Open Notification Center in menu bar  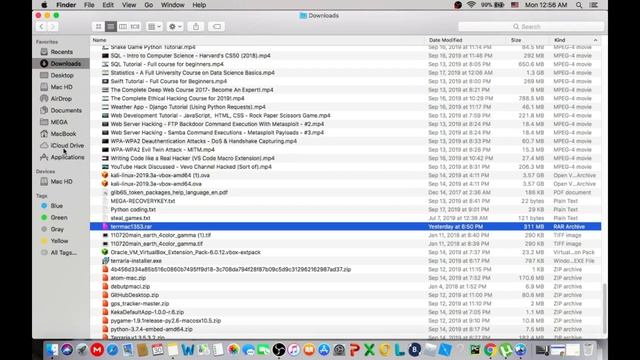(x=594, y=5)
